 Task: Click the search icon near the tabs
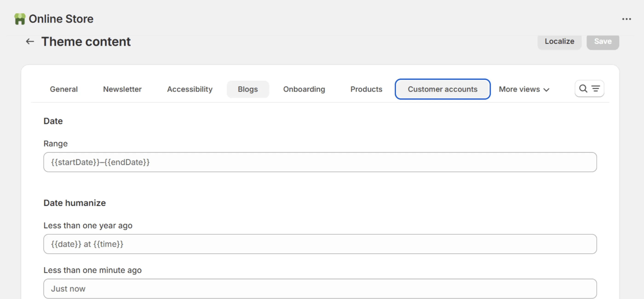tap(583, 89)
